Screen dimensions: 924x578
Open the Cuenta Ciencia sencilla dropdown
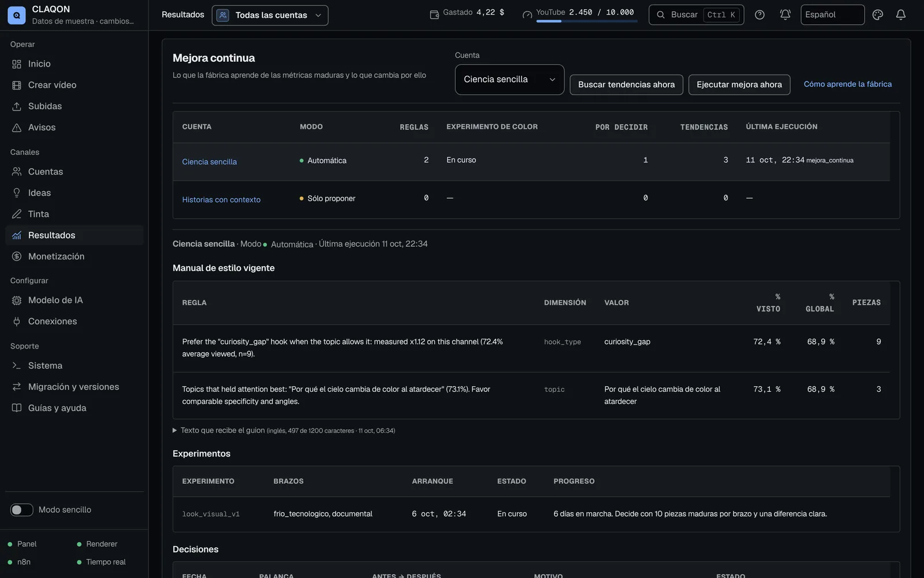[x=509, y=79]
